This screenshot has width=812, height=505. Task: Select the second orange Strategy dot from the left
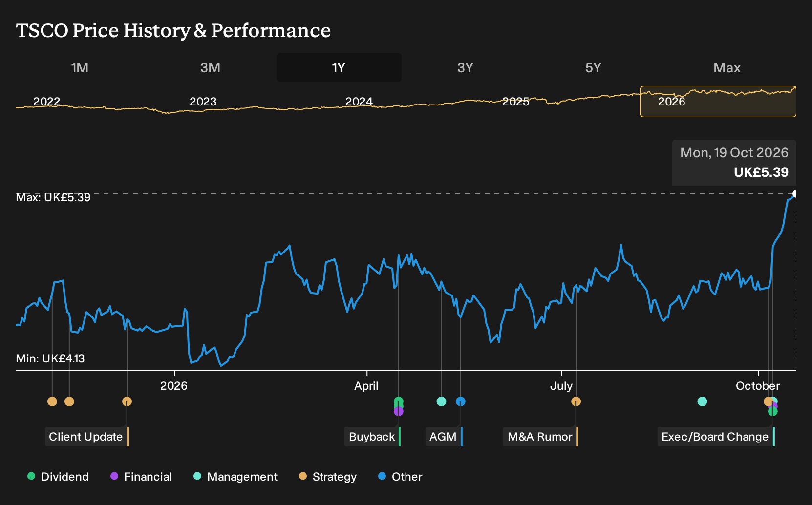pos(69,401)
